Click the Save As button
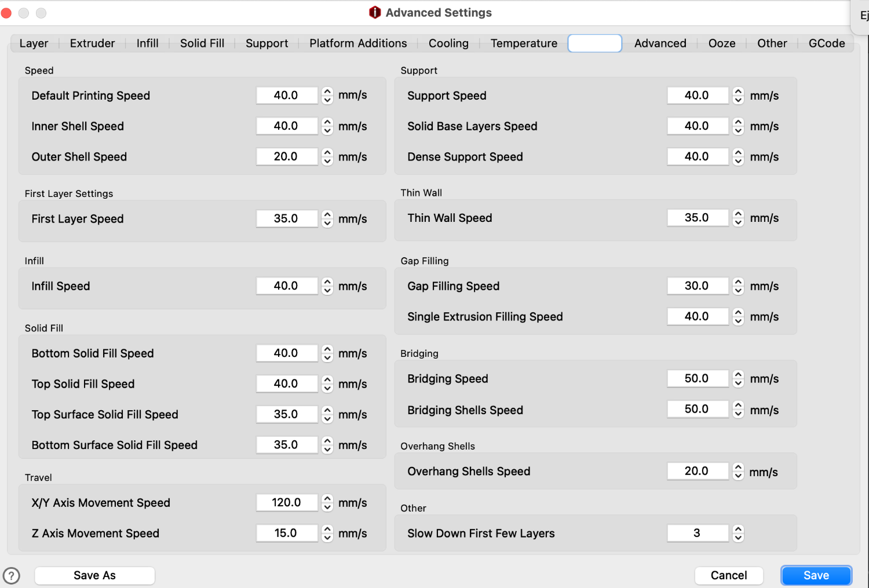 pos(94,575)
